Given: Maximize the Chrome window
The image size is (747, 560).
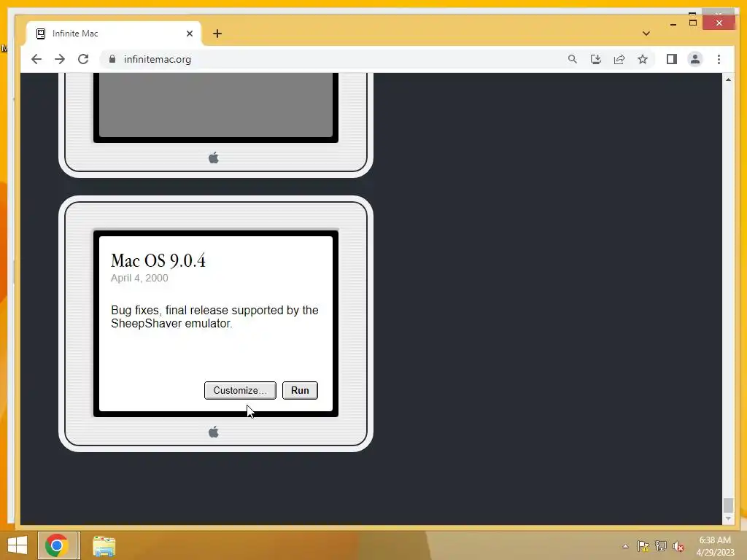Looking at the screenshot, I should (x=693, y=23).
